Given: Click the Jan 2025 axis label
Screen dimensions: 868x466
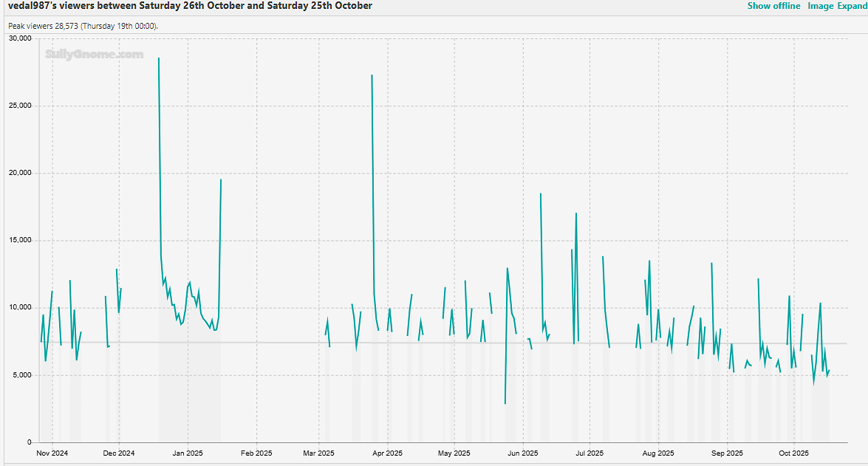Looking at the screenshot, I should pos(188,453).
